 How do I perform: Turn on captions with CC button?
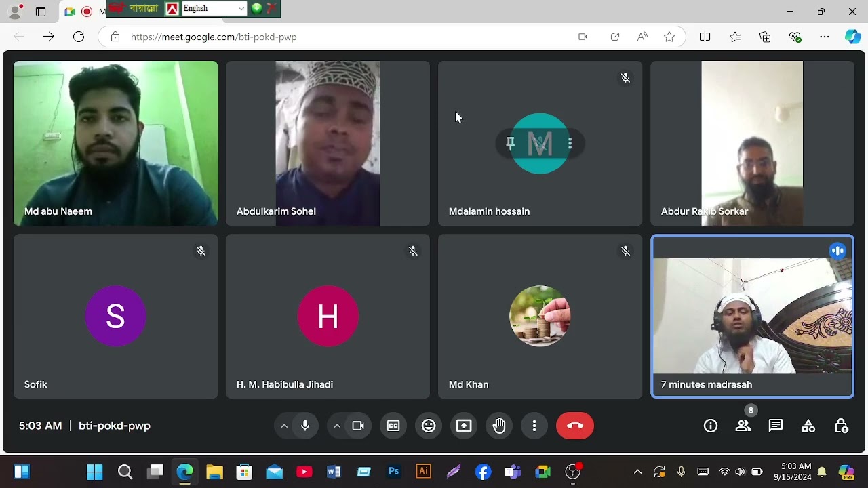(x=393, y=426)
